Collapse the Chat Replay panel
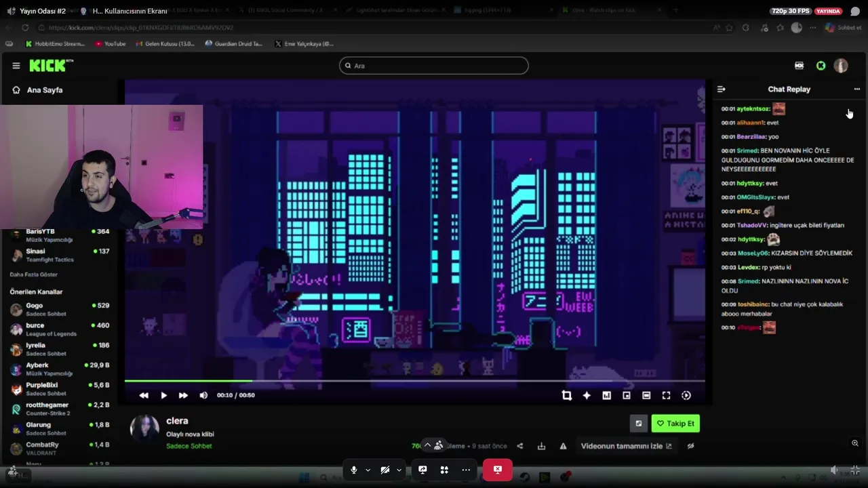This screenshot has width=868, height=488. (x=722, y=89)
